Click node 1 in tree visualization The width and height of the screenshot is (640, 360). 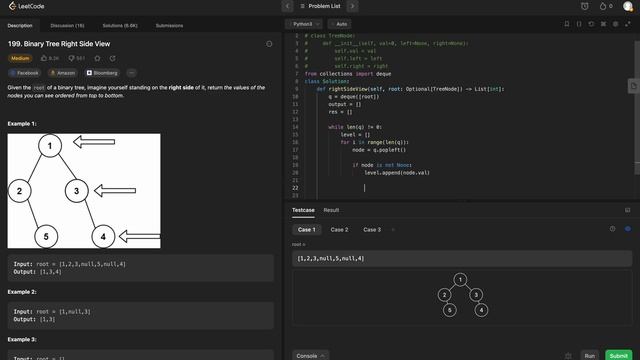460,280
